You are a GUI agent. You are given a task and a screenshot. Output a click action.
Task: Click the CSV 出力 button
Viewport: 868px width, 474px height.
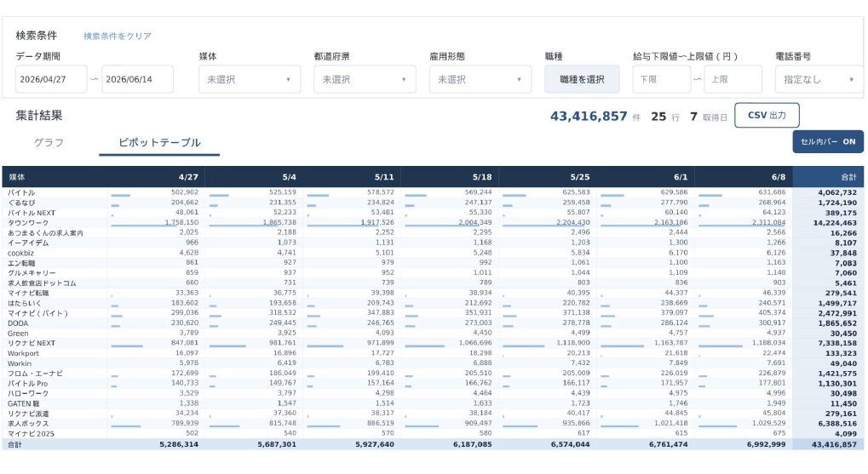point(767,115)
